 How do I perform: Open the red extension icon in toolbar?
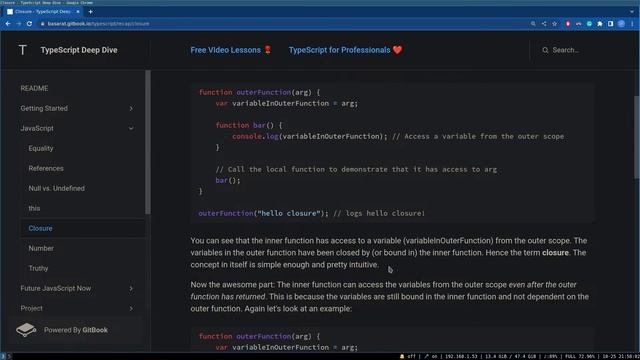point(568,24)
